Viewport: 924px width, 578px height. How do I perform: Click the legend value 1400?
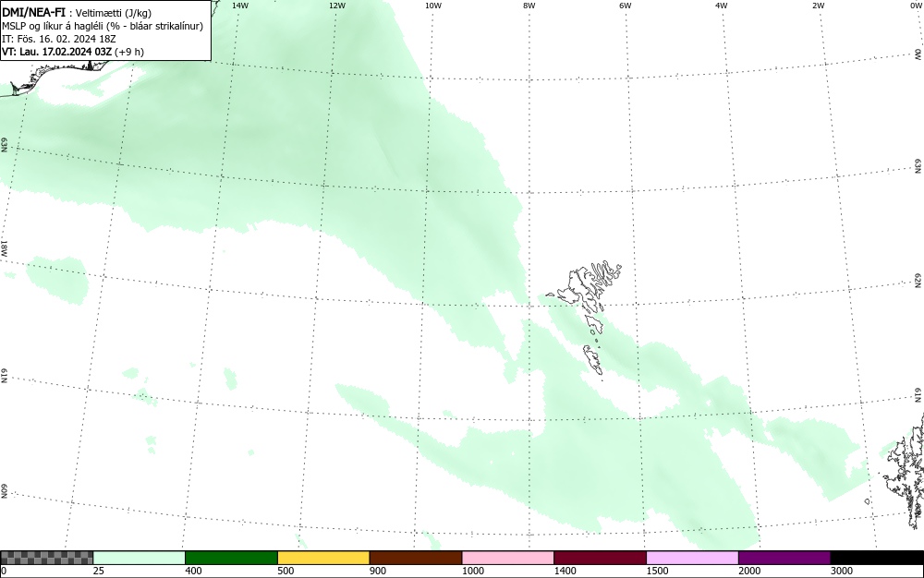pos(565,571)
